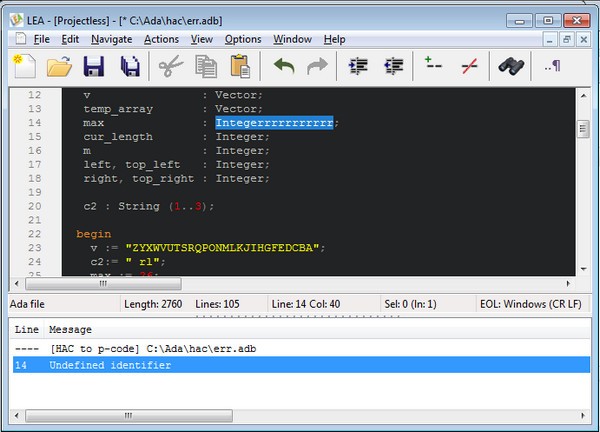Create a new file with the toolbar icon
Screen dimensions: 600x432
[x=22, y=66]
